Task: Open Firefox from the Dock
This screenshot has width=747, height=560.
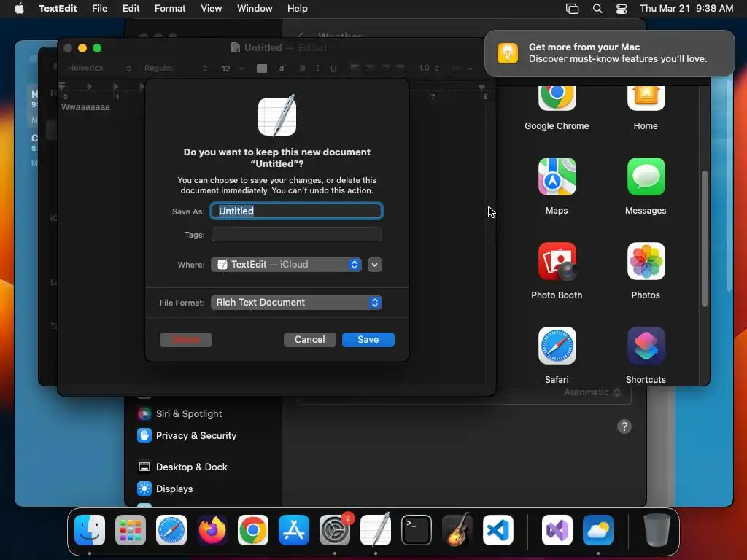Action: coord(212,530)
